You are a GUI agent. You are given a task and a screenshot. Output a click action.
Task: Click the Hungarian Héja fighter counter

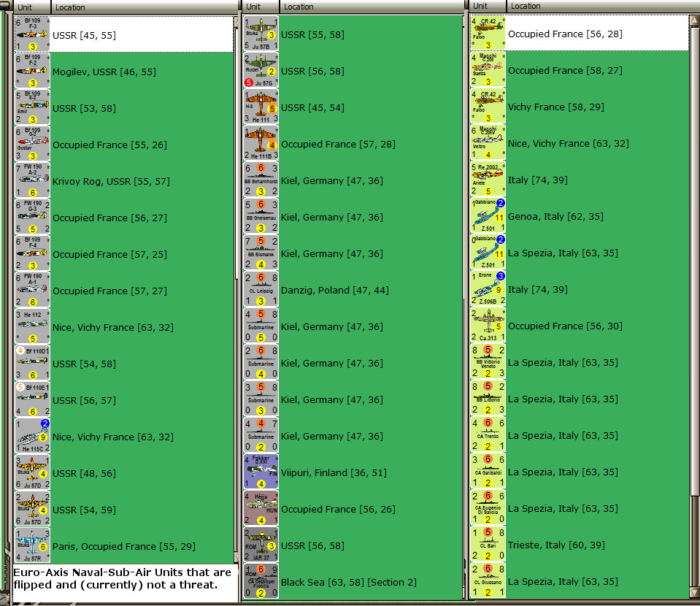[261, 508]
